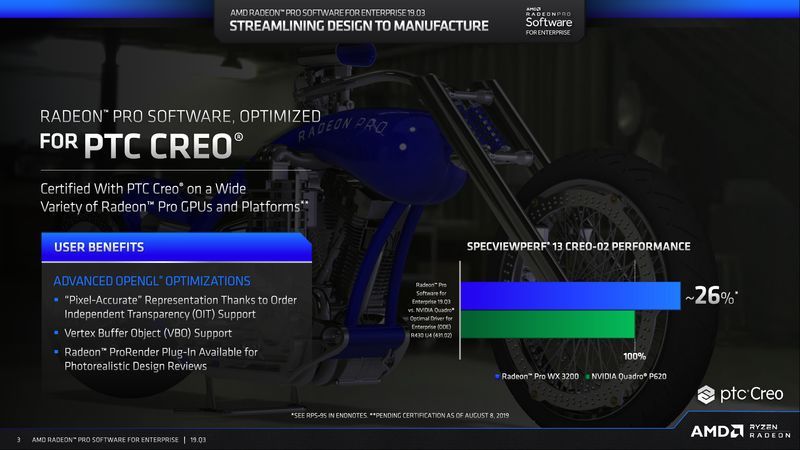
Task: Click the chart's driver comparison axis label
Action: tap(432, 310)
